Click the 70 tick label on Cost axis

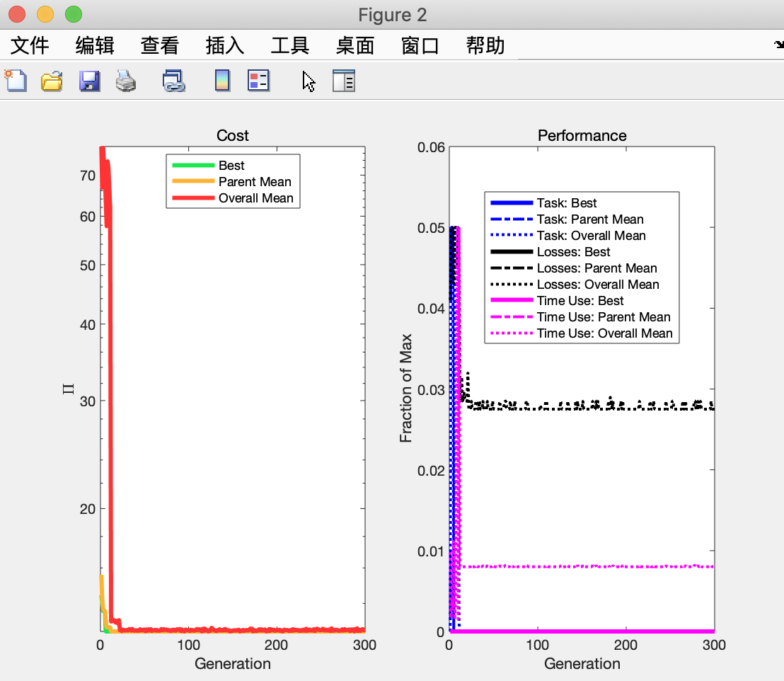tap(88, 176)
